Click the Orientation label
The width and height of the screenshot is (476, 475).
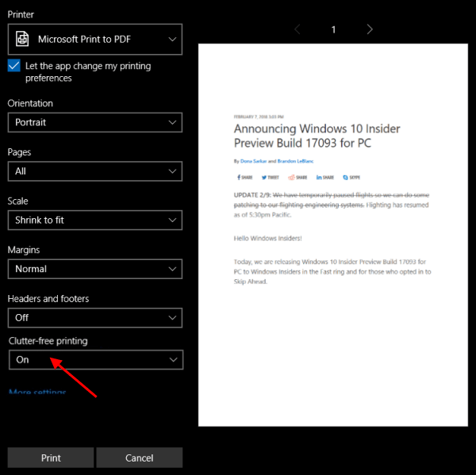click(30, 104)
